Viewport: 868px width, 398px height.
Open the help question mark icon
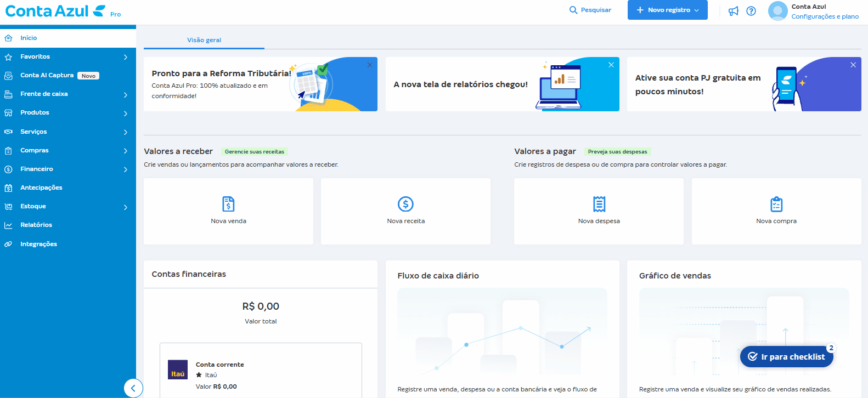pos(751,11)
